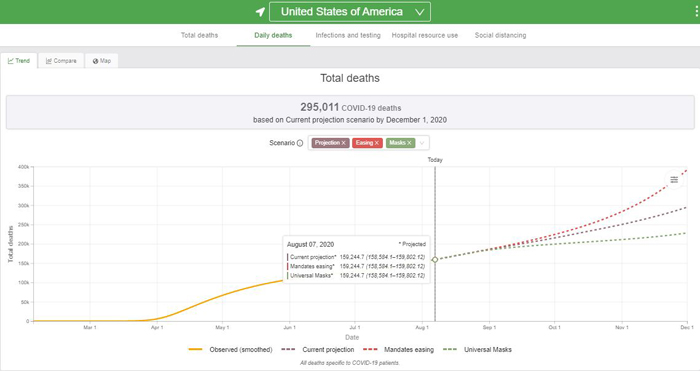The height and width of the screenshot is (371, 700).
Task: Open the Compare view tab
Action: [x=61, y=61]
